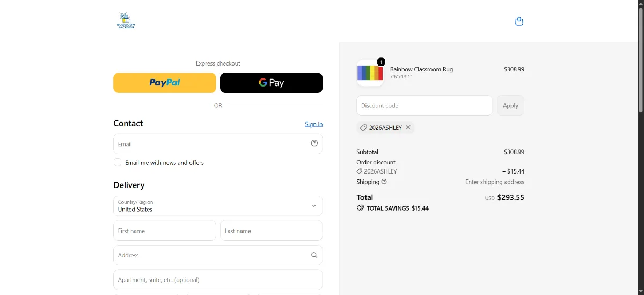Open the Country/Region dropdown
This screenshot has width=644, height=295.
(218, 206)
